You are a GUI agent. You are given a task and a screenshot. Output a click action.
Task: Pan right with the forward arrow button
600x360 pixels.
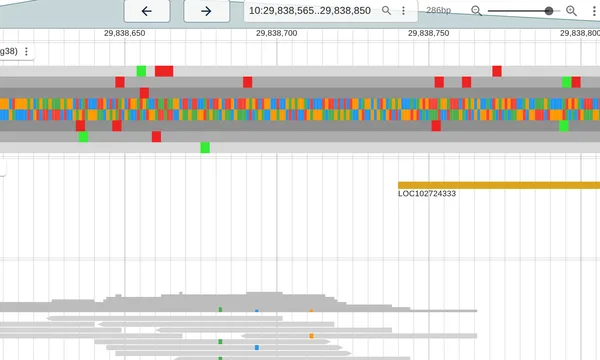[207, 11]
